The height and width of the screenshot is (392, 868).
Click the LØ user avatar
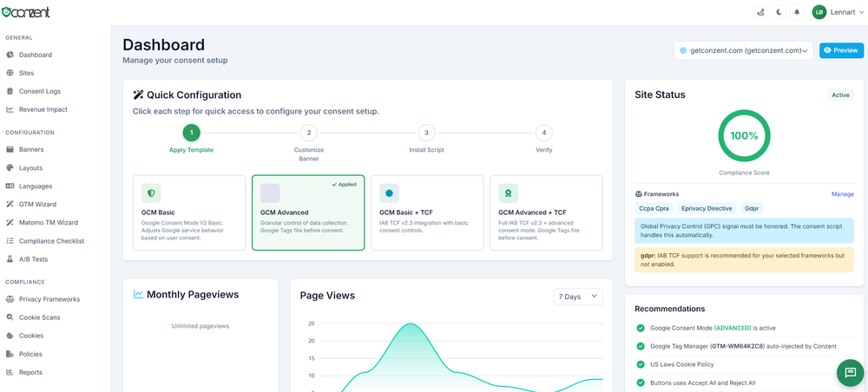click(819, 11)
